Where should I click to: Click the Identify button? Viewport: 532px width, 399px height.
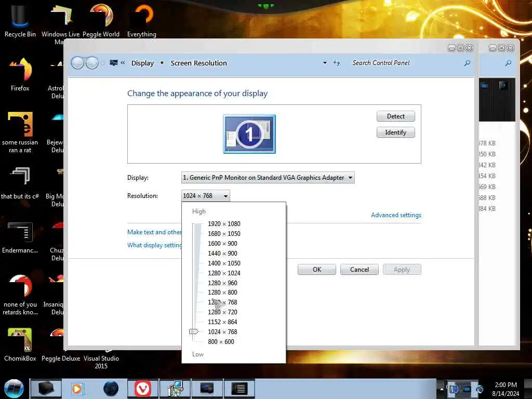click(x=395, y=132)
